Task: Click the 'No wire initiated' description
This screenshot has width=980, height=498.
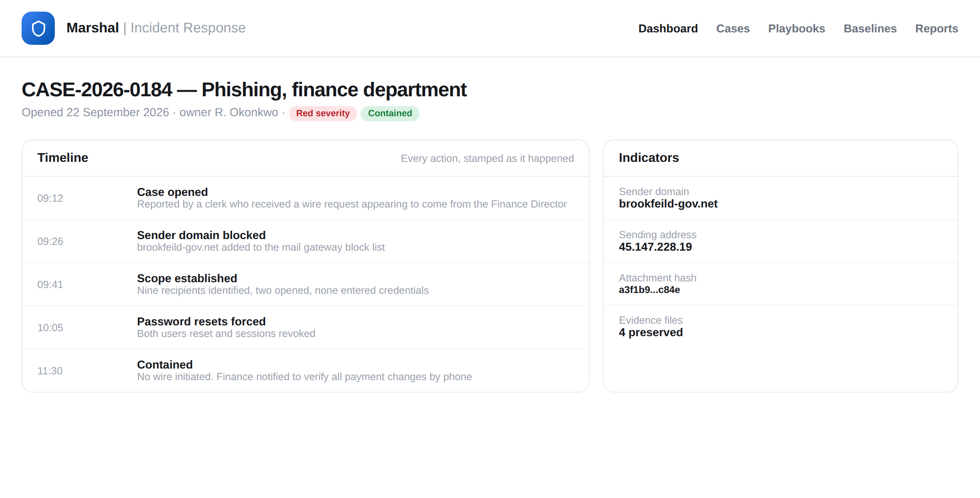Action: pos(304,377)
